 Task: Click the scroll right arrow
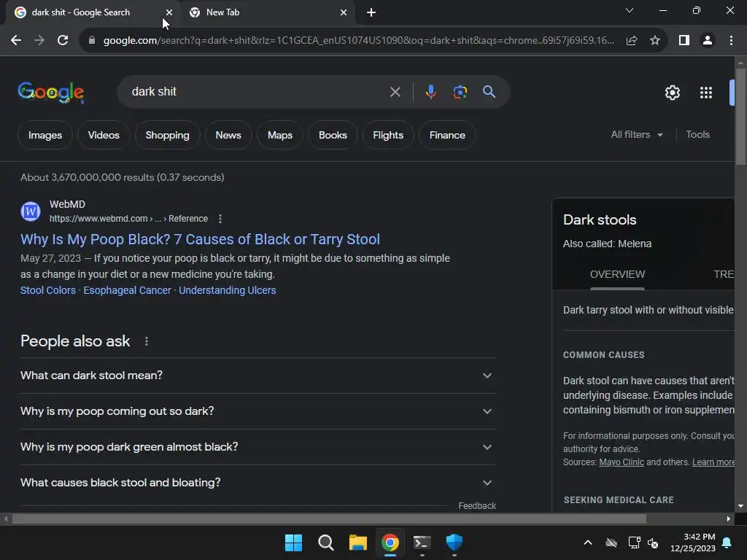click(x=729, y=519)
